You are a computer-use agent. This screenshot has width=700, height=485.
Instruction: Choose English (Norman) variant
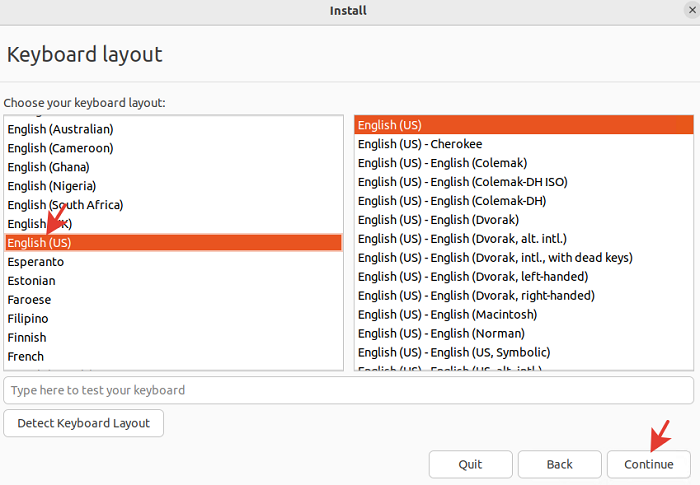point(524,334)
